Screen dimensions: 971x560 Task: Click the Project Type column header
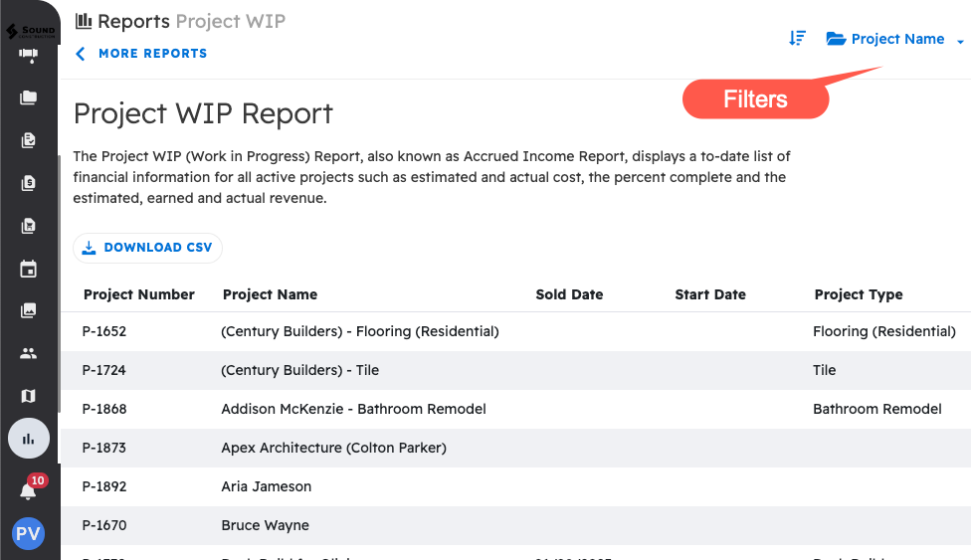tap(858, 294)
